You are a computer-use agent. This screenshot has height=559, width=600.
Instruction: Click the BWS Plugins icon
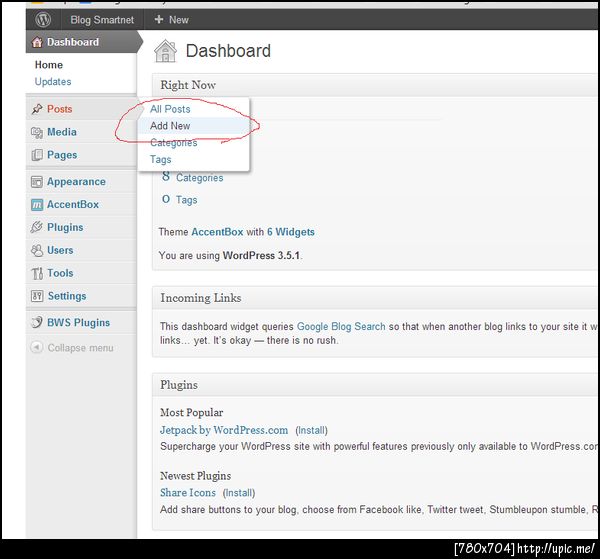click(37, 323)
